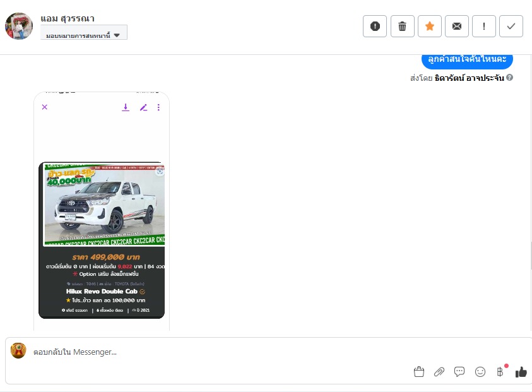
Task: Click page avatar beside reply box
Action: click(x=18, y=350)
